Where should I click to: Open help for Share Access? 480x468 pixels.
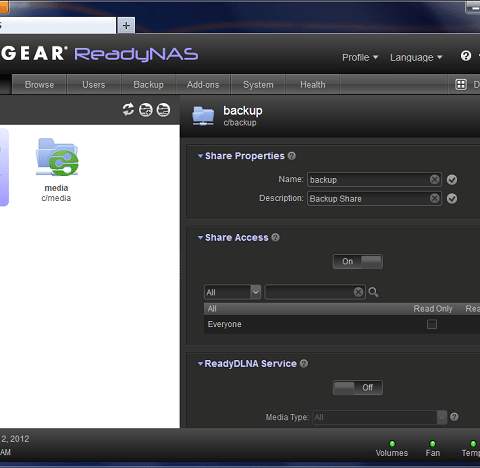(275, 237)
